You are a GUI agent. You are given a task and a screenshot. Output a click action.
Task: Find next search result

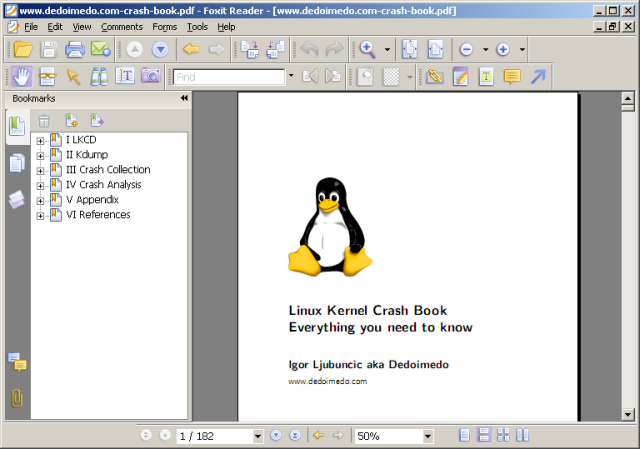(x=333, y=76)
